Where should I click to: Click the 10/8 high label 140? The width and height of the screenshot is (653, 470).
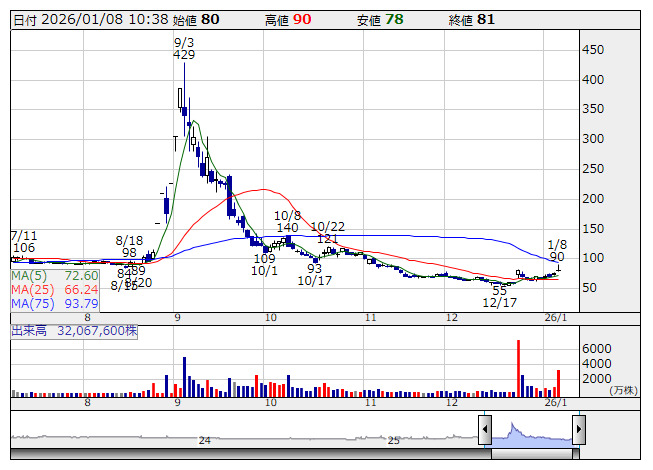[288, 228]
